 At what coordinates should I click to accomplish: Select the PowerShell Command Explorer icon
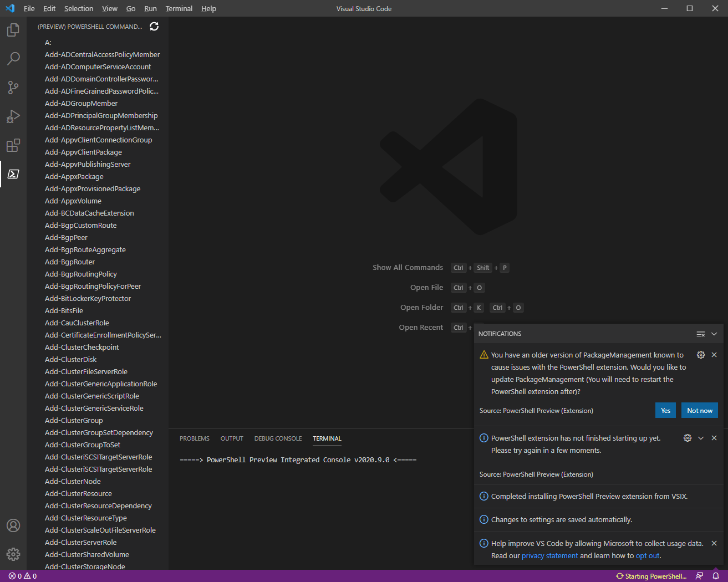pos(13,174)
